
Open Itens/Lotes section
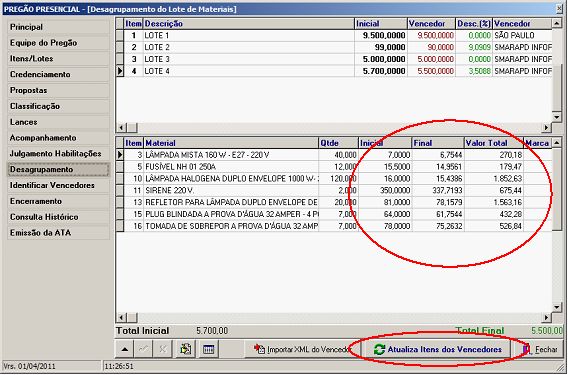pos(58,59)
